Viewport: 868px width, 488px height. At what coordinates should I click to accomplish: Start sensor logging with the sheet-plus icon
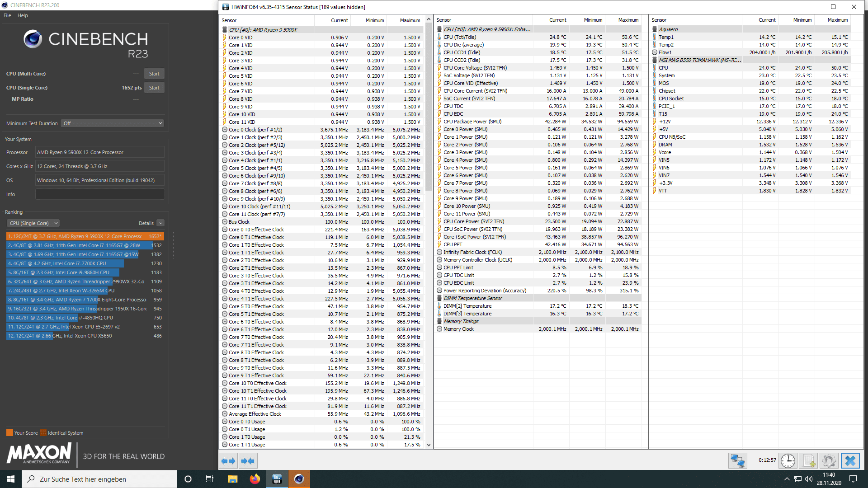808,461
